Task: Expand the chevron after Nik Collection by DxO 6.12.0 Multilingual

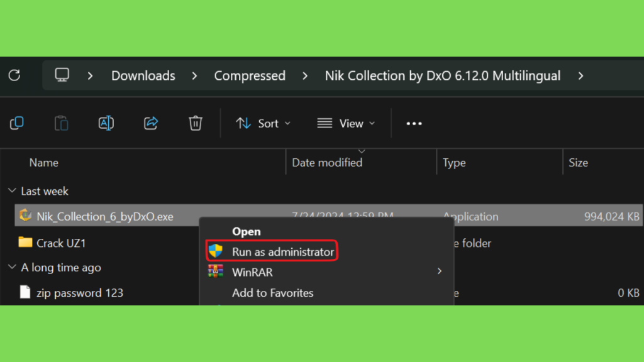Action: pos(580,76)
